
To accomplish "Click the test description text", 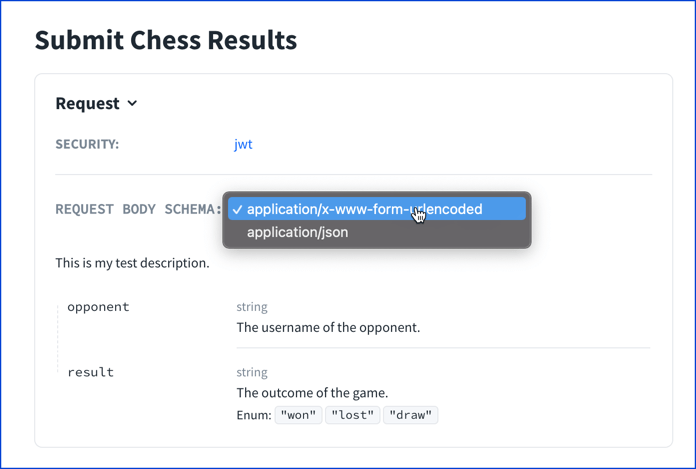I will tap(132, 263).
